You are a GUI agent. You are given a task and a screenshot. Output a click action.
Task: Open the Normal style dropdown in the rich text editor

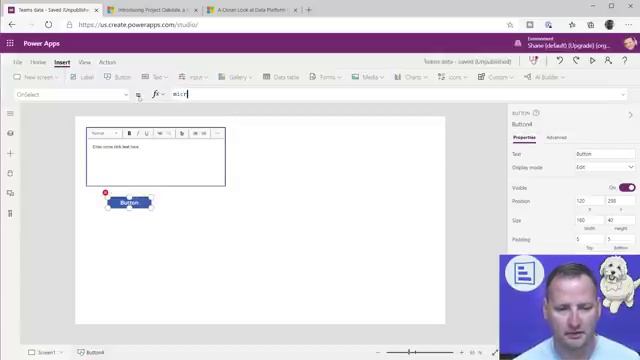pos(104,133)
